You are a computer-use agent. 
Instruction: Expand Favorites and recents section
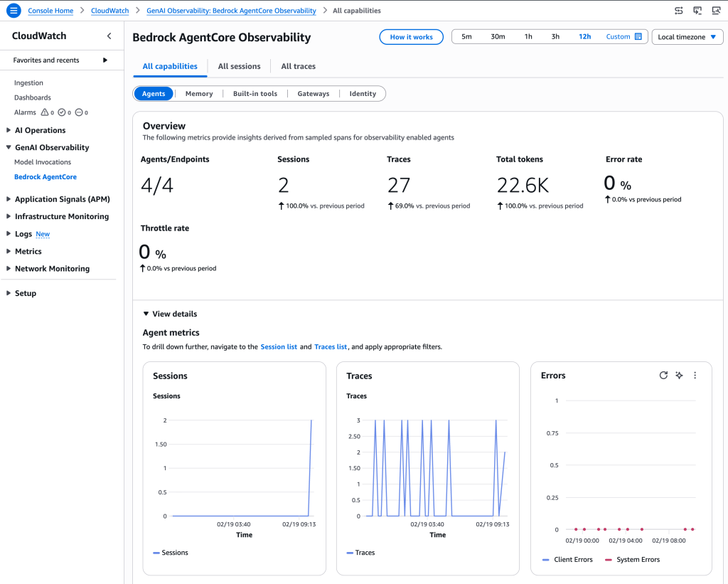105,60
